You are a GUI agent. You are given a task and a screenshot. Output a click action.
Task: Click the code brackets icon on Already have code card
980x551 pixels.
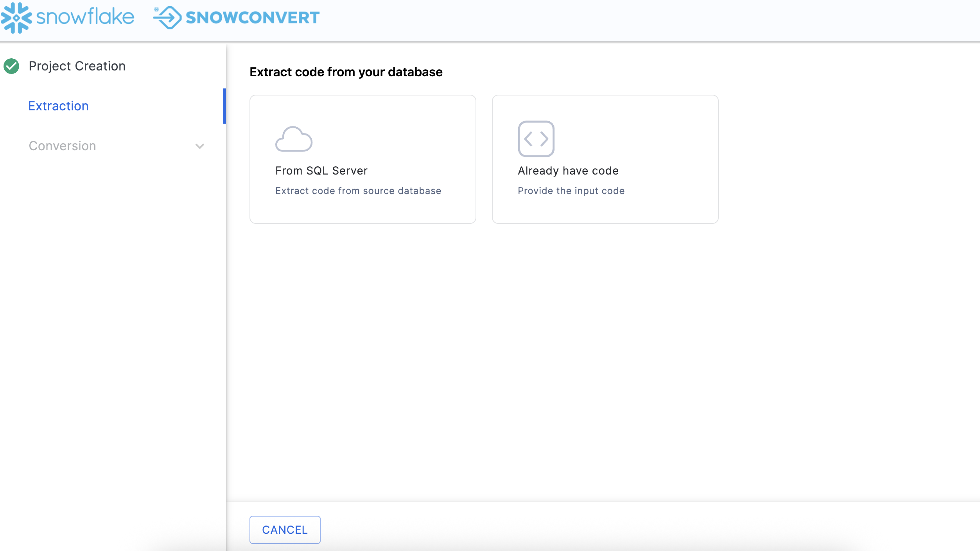pos(536,139)
